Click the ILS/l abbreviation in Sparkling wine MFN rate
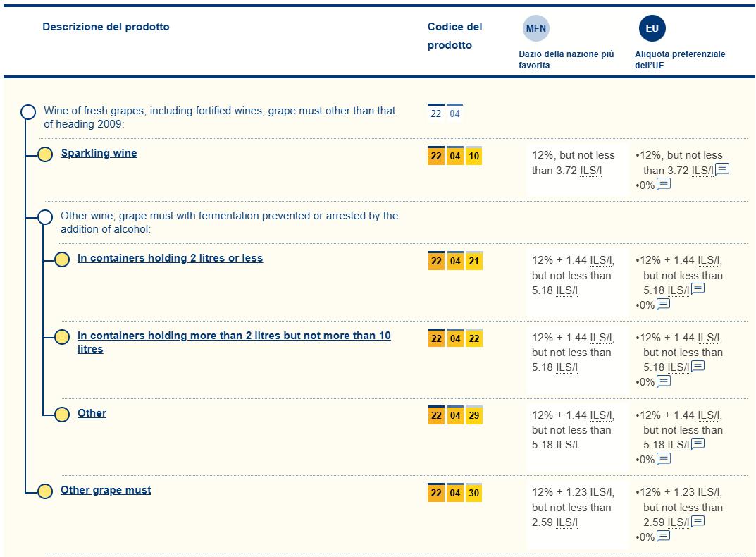This screenshot has height=557, width=756. click(590, 171)
